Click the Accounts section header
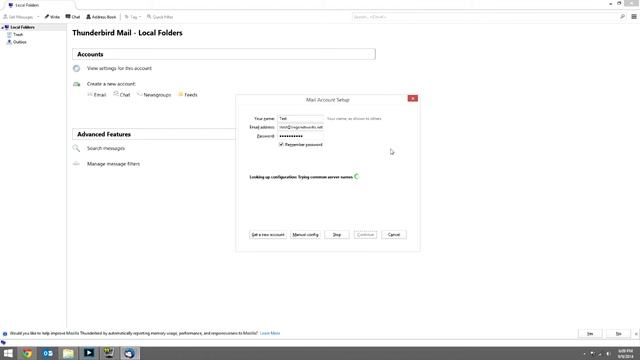 coord(224,54)
